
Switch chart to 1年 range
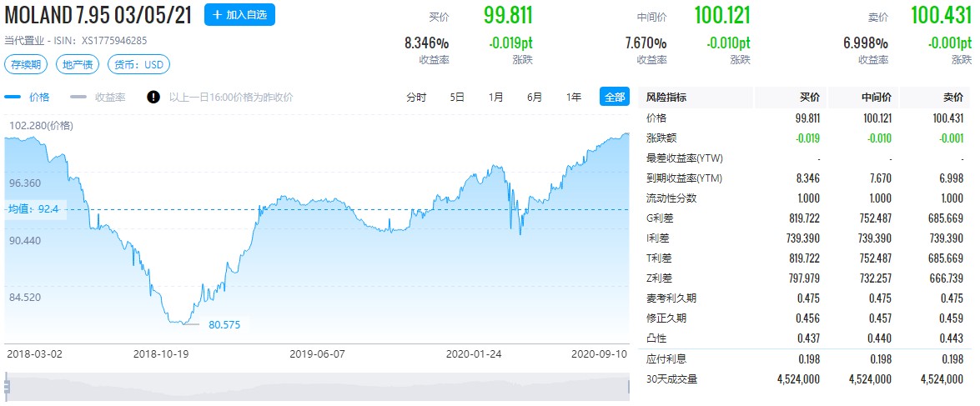pyautogui.click(x=573, y=97)
